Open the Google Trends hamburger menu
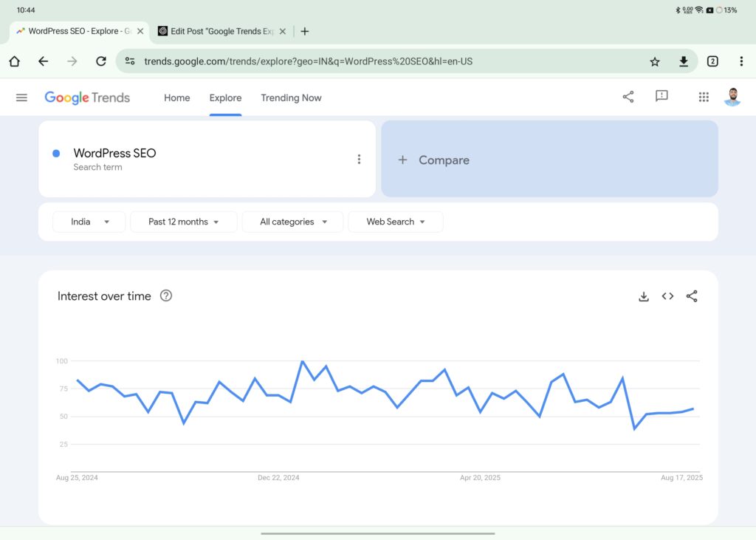The height and width of the screenshot is (540, 756). tap(21, 98)
